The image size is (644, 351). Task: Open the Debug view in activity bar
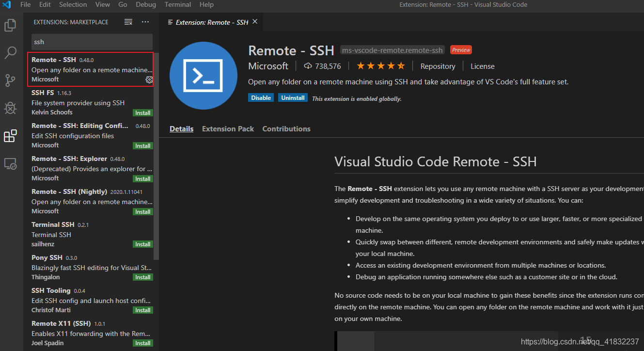10,108
